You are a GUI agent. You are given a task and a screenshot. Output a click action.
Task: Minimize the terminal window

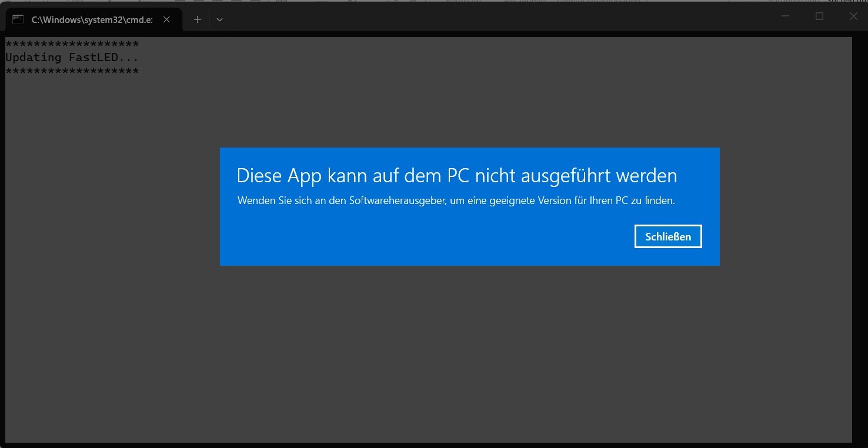[x=785, y=16]
